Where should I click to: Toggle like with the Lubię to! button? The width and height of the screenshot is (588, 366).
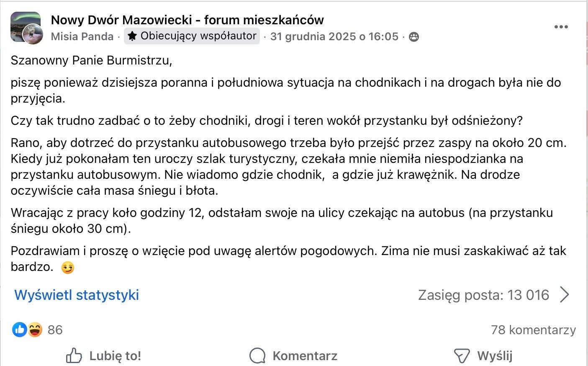[x=104, y=356]
